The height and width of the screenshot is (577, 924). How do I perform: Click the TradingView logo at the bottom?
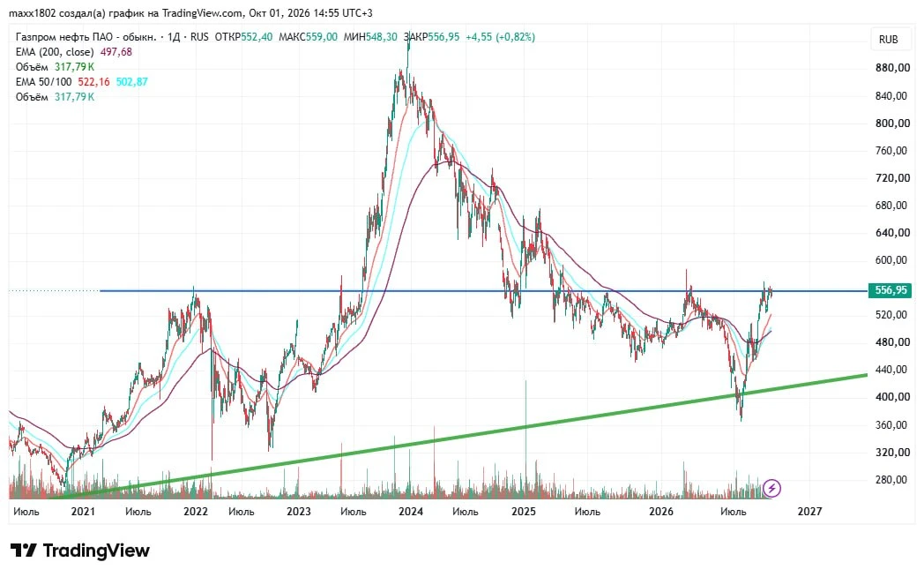[x=80, y=551]
